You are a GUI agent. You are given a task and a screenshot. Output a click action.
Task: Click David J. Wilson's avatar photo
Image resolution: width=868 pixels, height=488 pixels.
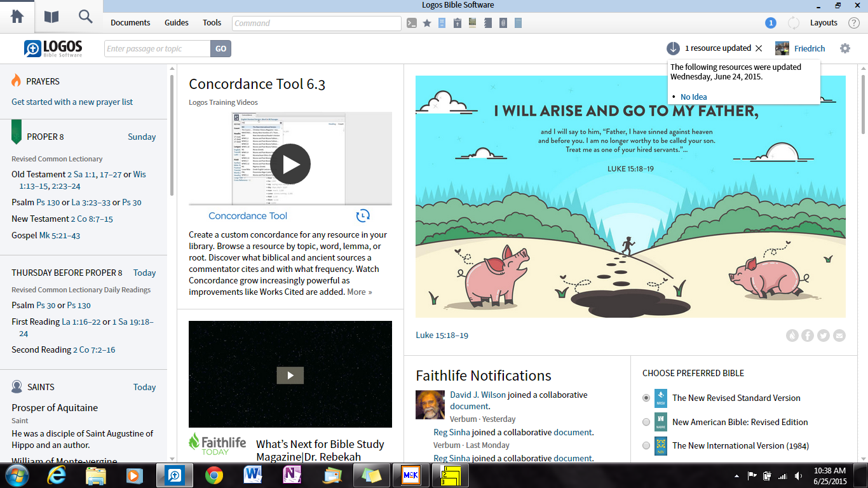click(430, 405)
